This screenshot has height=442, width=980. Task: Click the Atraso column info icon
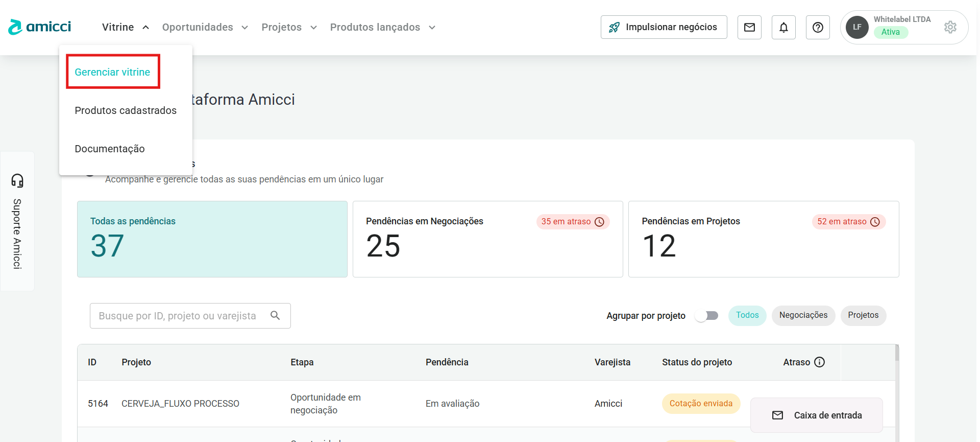click(x=819, y=362)
